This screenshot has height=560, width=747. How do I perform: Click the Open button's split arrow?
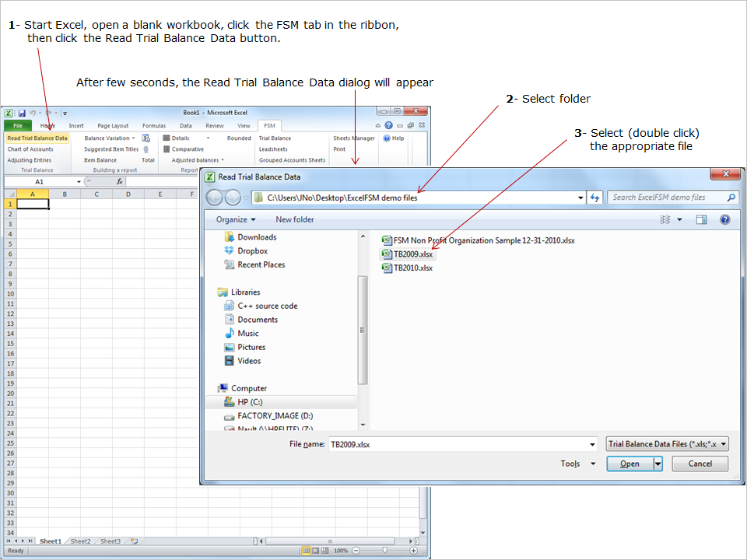[658, 464]
